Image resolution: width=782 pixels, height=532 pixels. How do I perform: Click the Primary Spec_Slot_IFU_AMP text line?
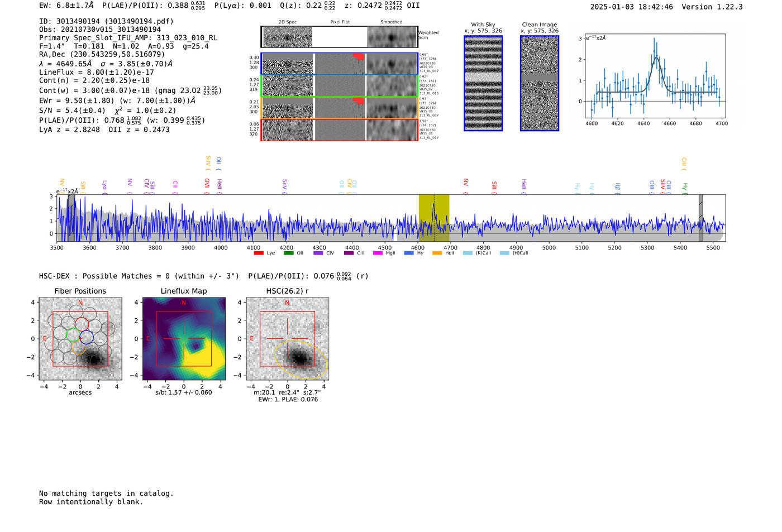click(128, 38)
